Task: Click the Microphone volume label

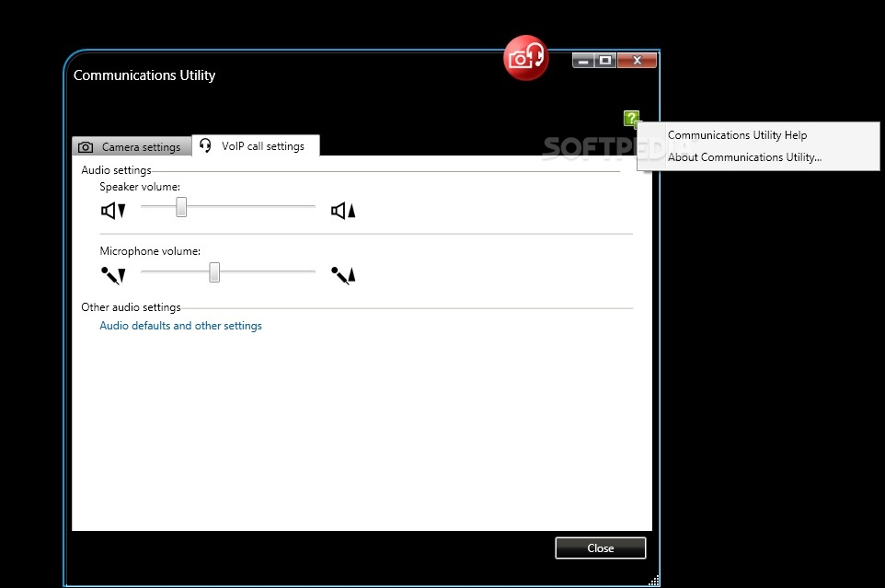Action: pyautogui.click(x=150, y=251)
